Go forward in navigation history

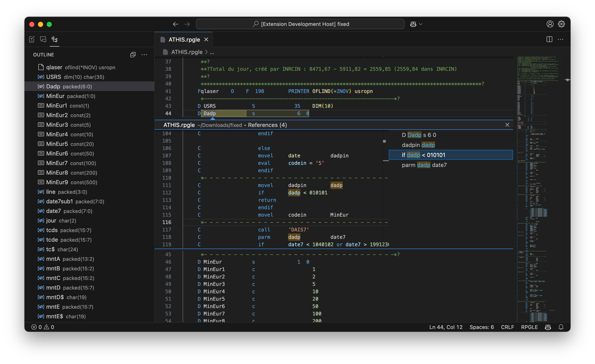(x=187, y=24)
